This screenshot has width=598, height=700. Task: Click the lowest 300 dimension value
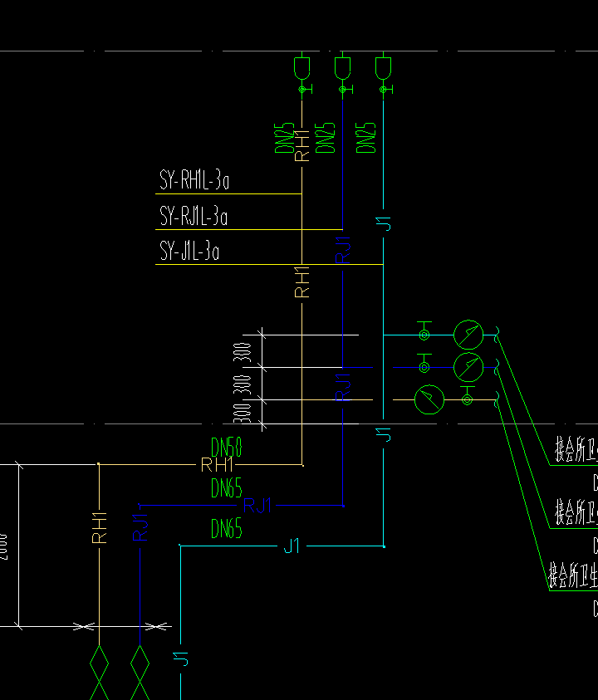[243, 413]
